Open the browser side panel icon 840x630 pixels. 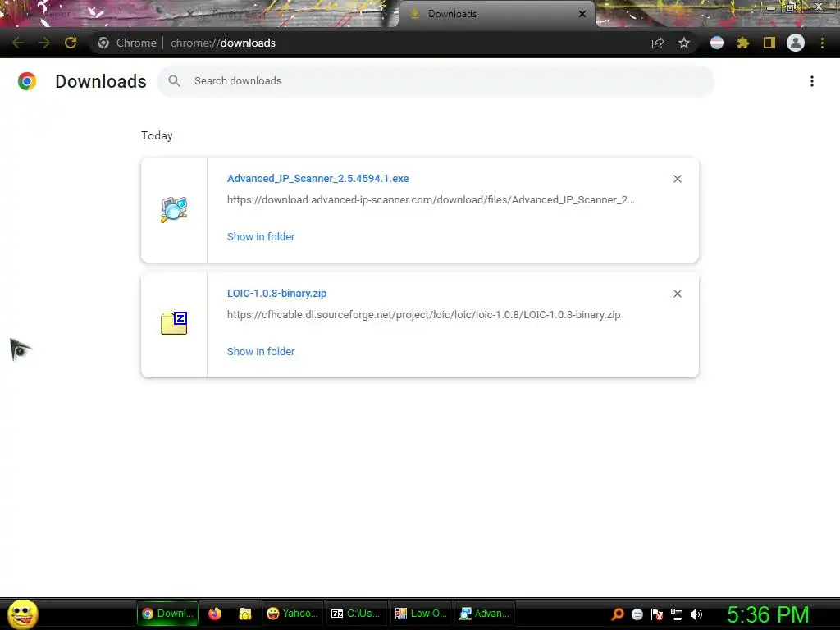[769, 43]
